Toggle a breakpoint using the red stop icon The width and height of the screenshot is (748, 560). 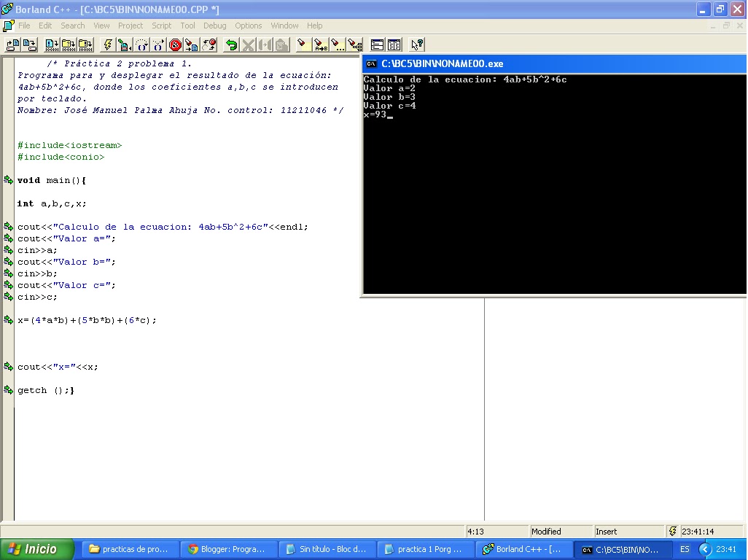(174, 44)
